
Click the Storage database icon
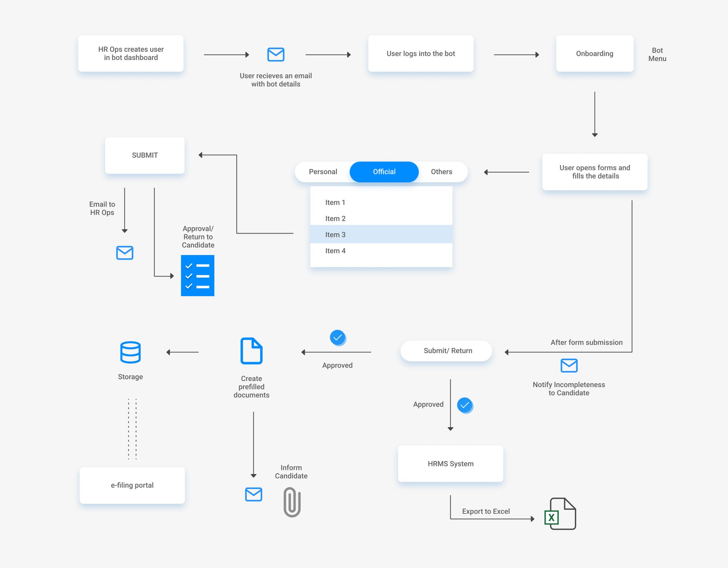130,351
